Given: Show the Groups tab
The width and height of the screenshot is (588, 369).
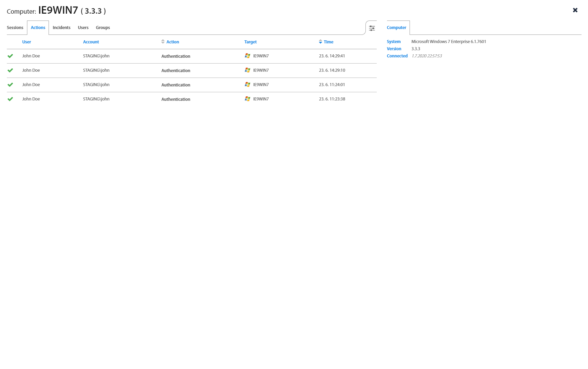Looking at the screenshot, I should (x=103, y=28).
